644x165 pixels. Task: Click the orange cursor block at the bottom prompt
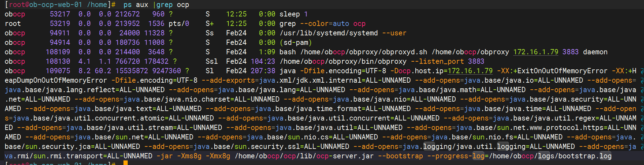pos(125,163)
